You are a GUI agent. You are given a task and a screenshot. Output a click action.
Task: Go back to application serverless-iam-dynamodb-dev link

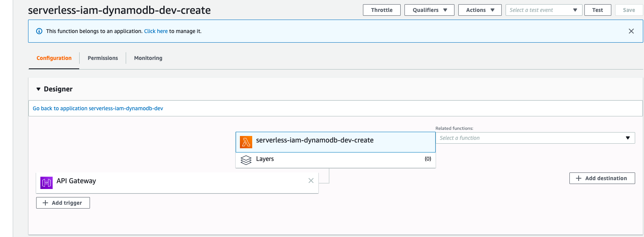[x=98, y=108]
